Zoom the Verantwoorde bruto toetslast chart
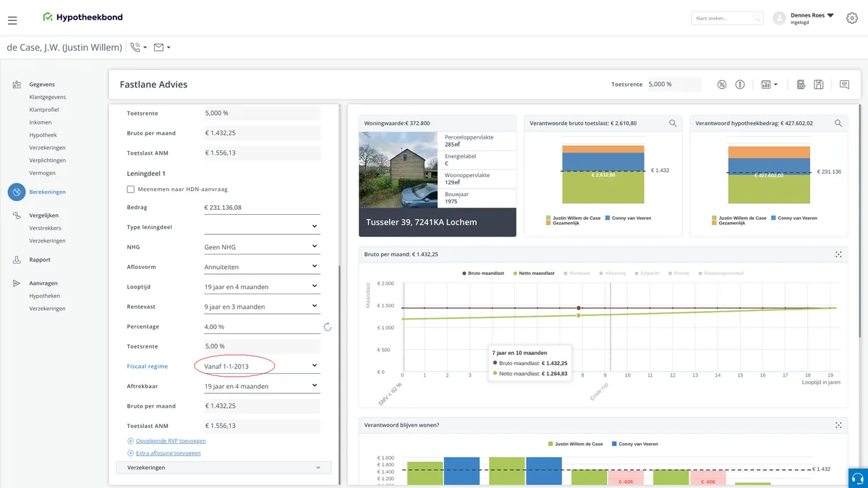Screen dimensions: 868x488 click(x=673, y=124)
